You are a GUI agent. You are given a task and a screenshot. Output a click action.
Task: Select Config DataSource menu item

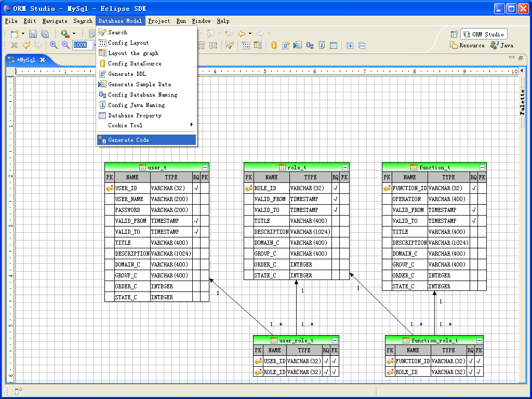pos(146,63)
